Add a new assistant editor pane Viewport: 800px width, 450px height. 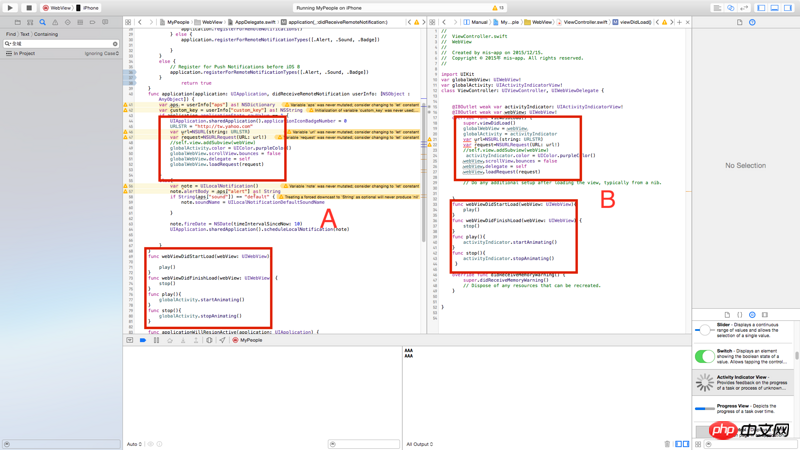click(679, 22)
